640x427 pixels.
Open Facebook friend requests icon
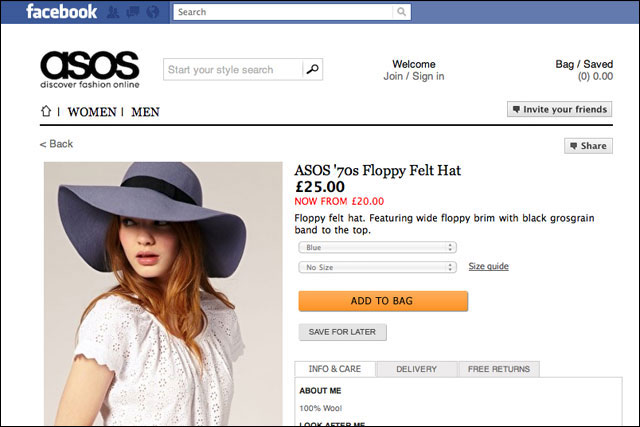(x=113, y=12)
